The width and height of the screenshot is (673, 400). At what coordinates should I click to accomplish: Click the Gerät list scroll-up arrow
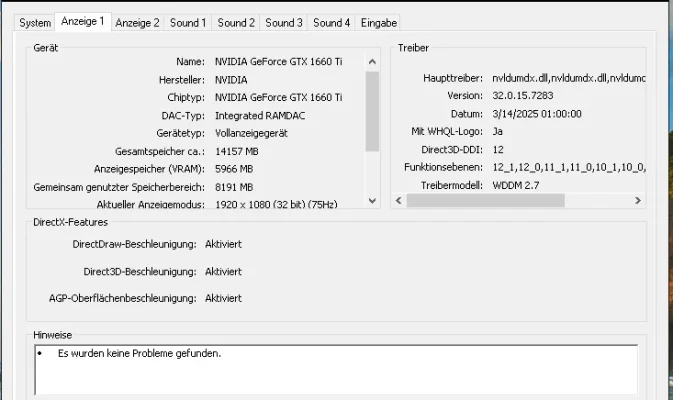tap(372, 62)
